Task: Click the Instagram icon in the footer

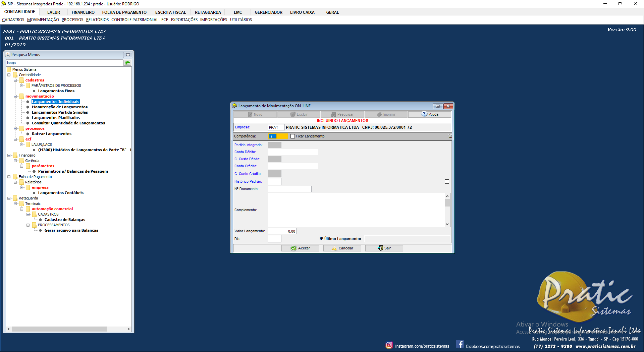Action: [389, 345]
